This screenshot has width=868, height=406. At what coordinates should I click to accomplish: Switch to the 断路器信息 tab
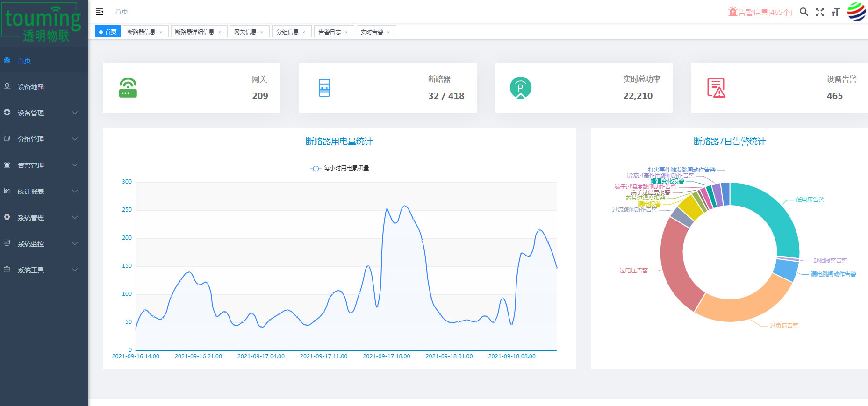(x=141, y=32)
